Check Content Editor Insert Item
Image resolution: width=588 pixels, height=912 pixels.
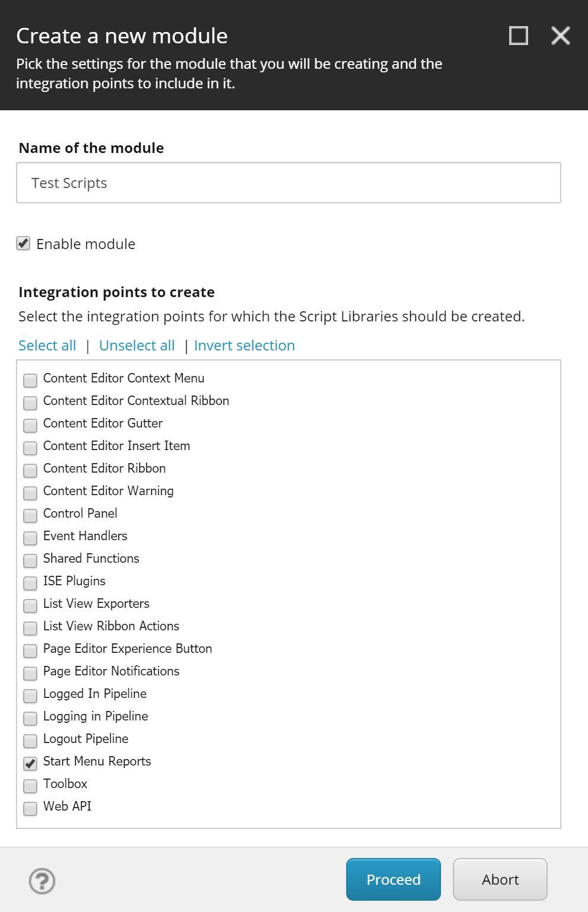point(30,448)
